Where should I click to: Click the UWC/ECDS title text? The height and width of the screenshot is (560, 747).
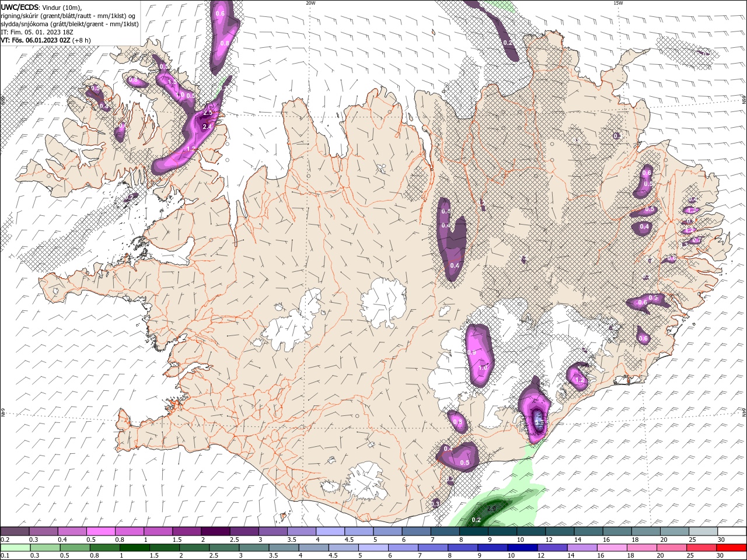pos(20,6)
